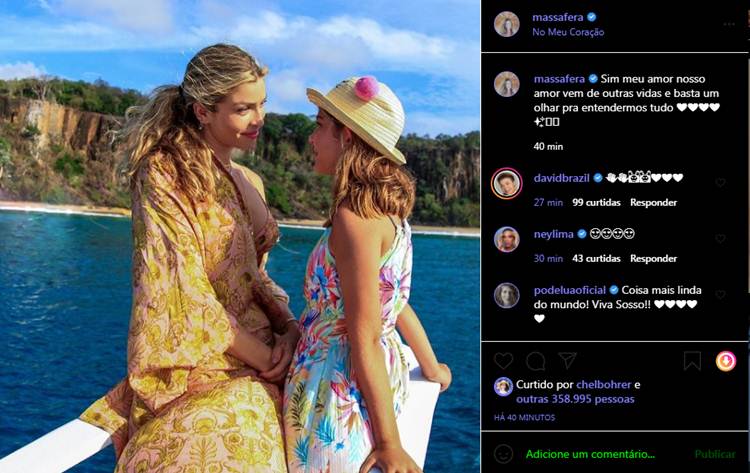Screen dimensions: 750x473
Task: Like the post with the heart icon
Action: click(x=503, y=360)
